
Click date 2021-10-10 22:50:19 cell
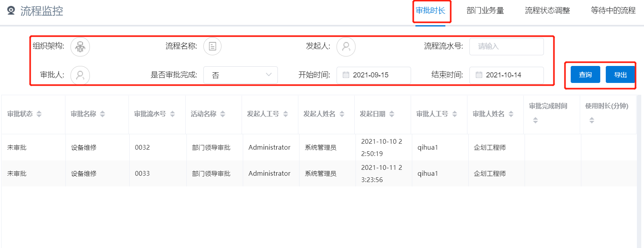[382, 147]
